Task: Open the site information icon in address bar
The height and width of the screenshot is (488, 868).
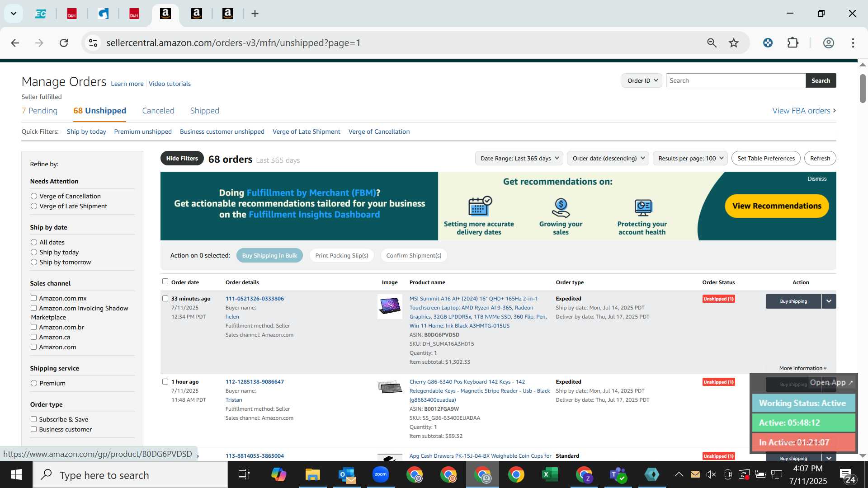Action: click(x=93, y=43)
